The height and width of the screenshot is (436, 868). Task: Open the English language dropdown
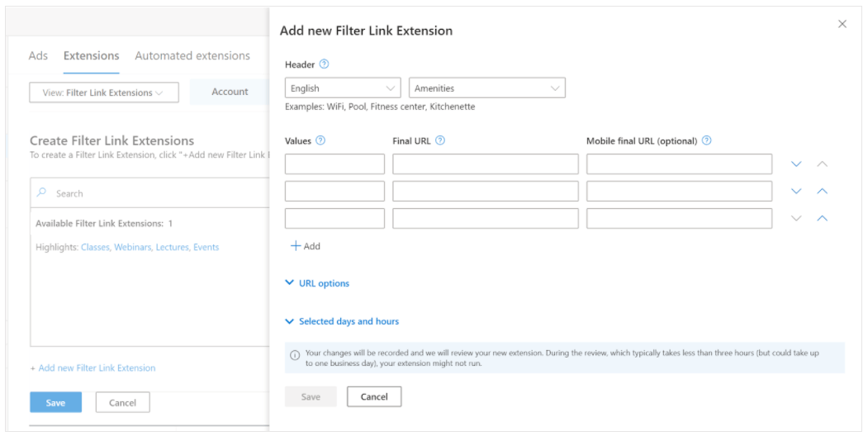click(x=343, y=88)
